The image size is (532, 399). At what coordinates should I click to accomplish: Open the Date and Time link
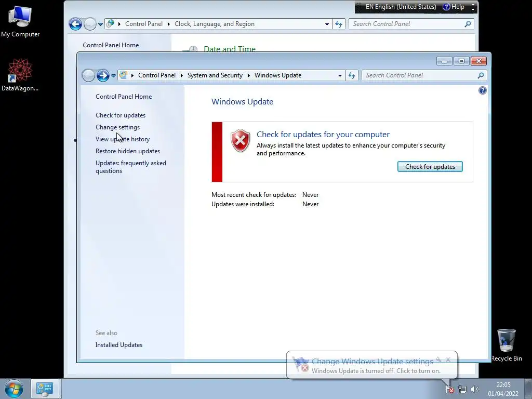tap(230, 49)
